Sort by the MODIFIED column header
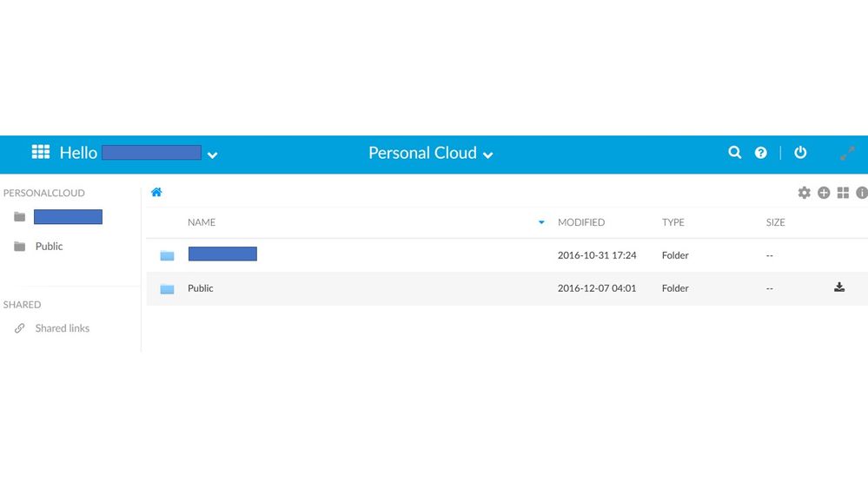 [x=581, y=222]
